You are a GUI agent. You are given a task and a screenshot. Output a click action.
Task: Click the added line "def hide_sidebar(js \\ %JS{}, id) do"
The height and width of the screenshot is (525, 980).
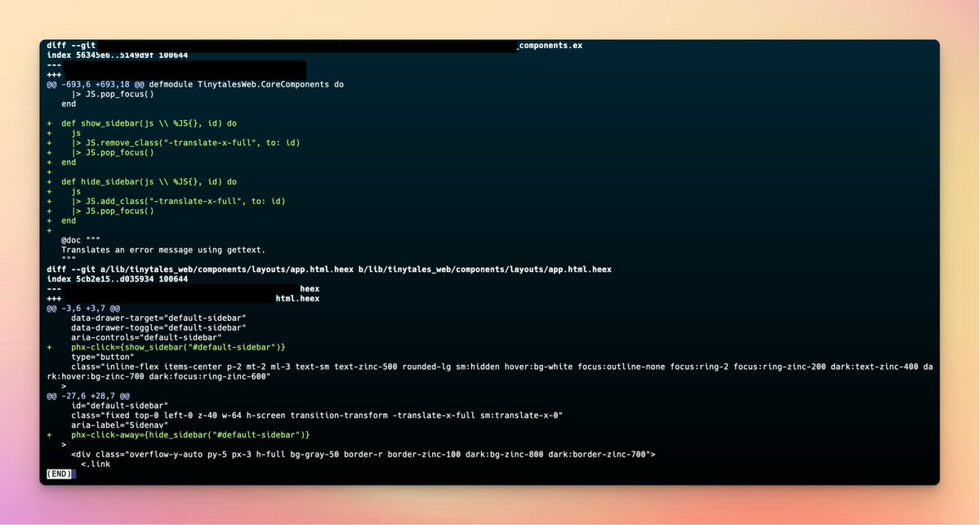149,181
